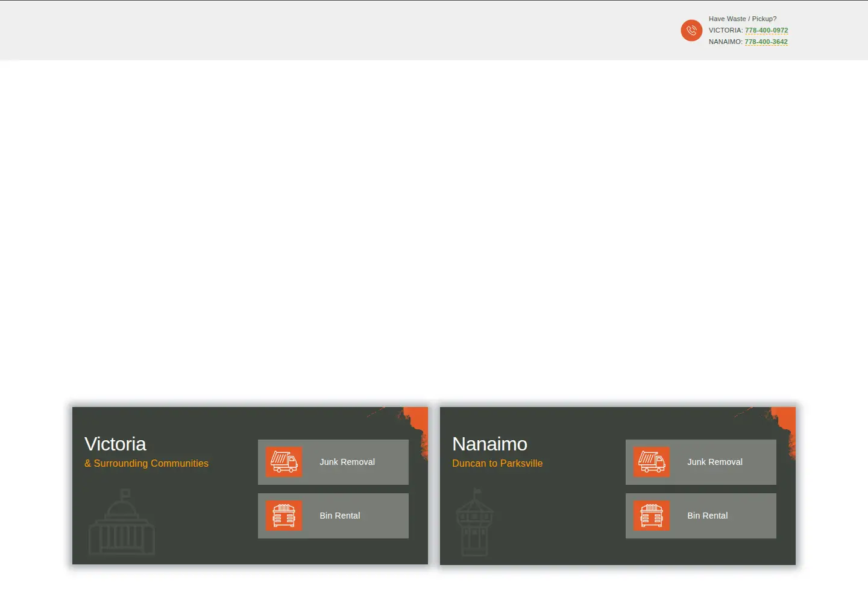868x603 pixels.
Task: Click the orange phone icon in header
Action: tap(691, 30)
